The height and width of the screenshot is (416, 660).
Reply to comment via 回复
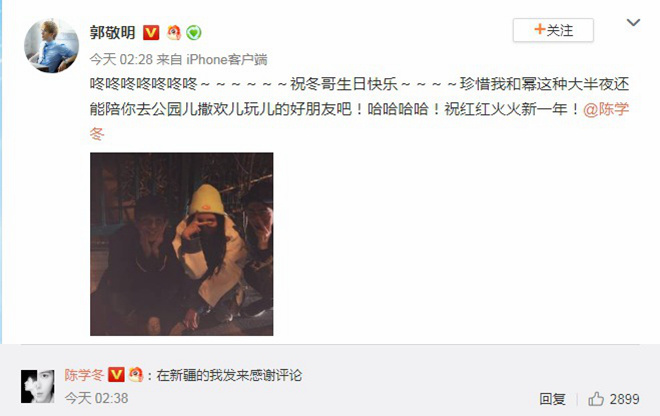(x=553, y=399)
